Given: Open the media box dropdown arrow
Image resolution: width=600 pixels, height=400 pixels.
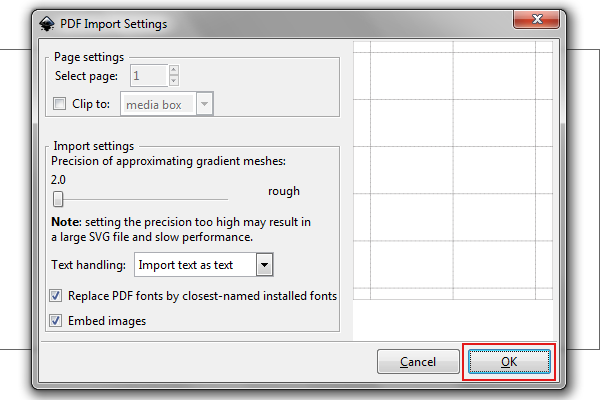Looking at the screenshot, I should [204, 104].
